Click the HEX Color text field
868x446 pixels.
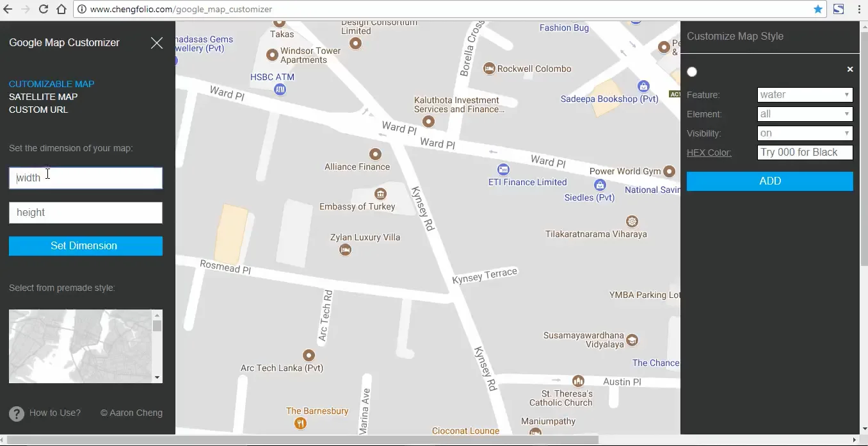805,153
